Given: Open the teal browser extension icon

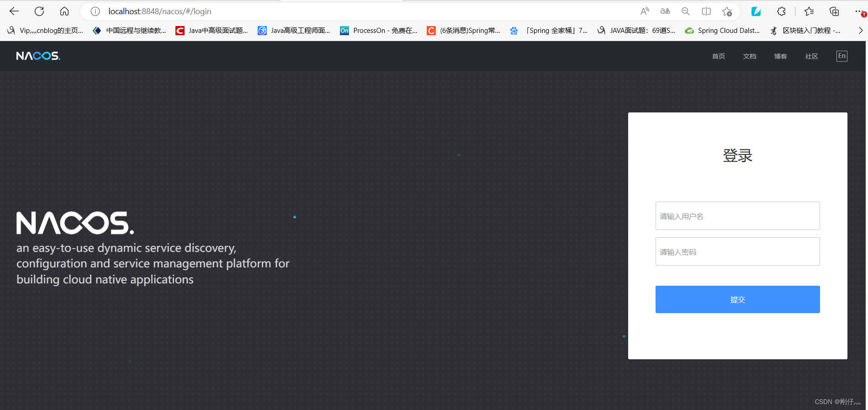Looking at the screenshot, I should [x=756, y=11].
